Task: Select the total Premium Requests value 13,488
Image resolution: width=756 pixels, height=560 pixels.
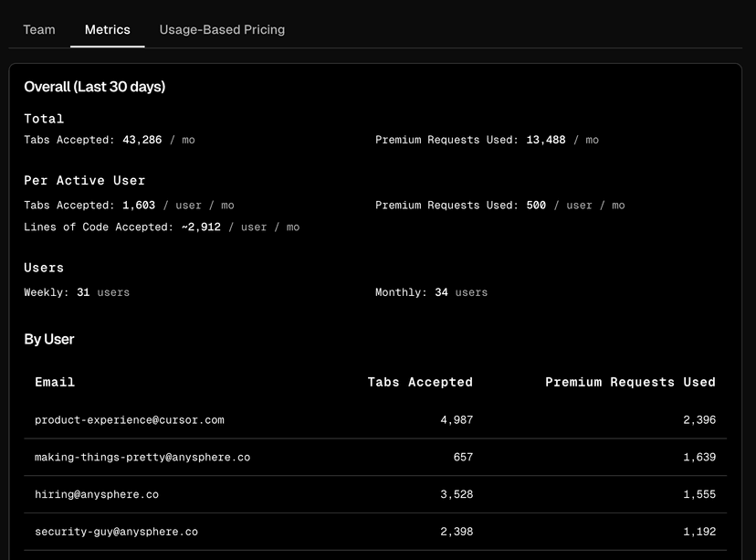Action: coord(546,140)
